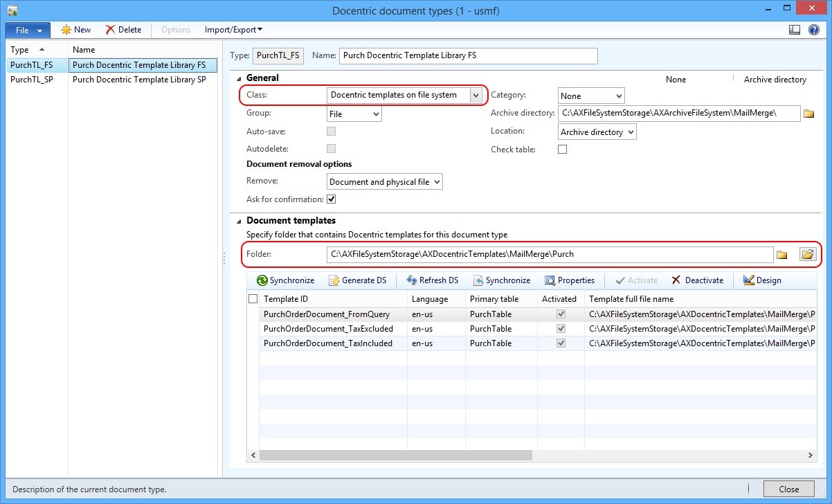
Task: Enable the Check table checkbox
Action: point(562,149)
